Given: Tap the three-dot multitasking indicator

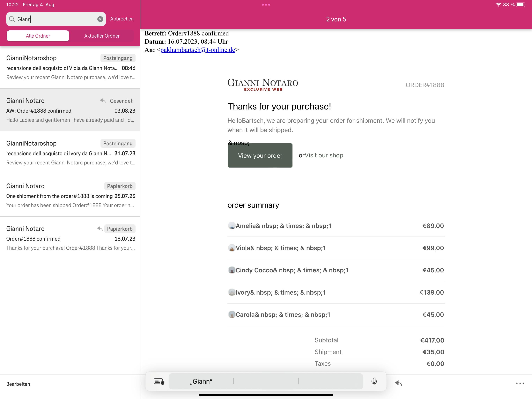Looking at the screenshot, I should [266, 4].
